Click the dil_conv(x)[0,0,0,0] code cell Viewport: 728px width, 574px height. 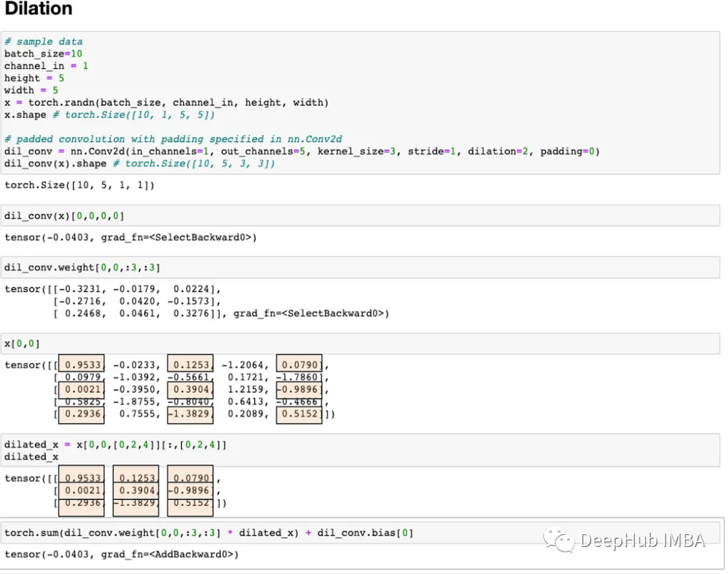click(x=360, y=216)
